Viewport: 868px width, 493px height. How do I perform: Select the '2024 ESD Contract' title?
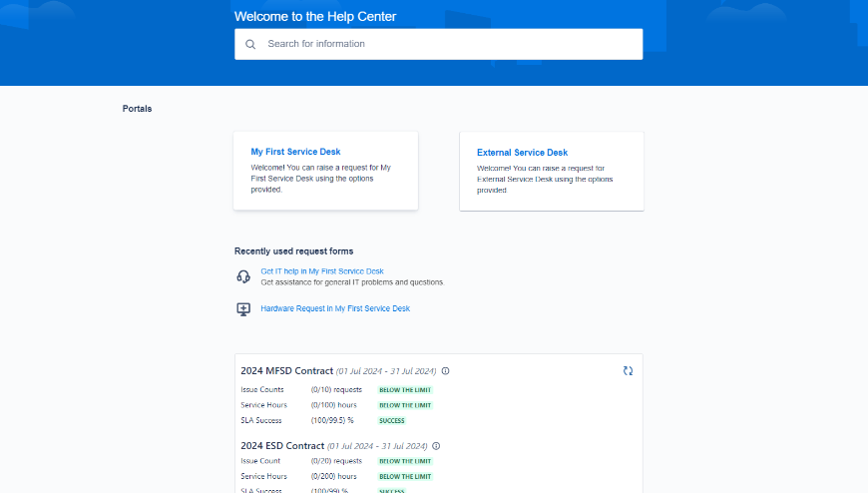pyautogui.click(x=282, y=446)
